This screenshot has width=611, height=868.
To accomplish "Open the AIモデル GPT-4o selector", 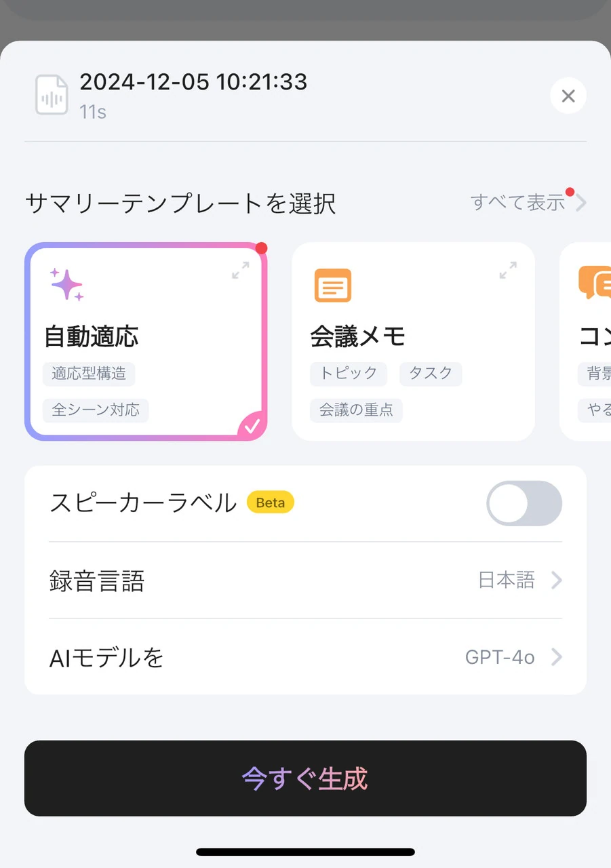I will coord(305,657).
